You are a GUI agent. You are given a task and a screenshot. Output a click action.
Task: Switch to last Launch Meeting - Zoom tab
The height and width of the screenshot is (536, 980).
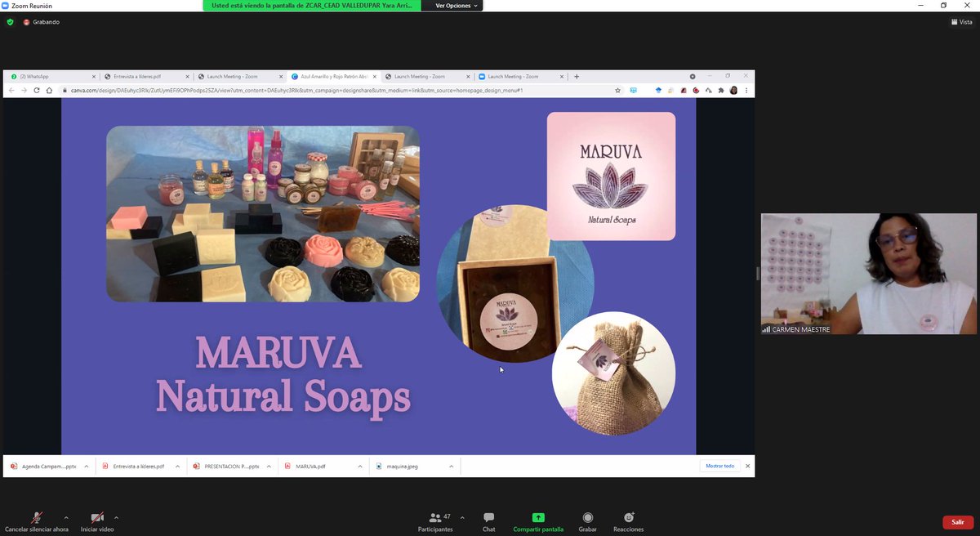(519, 77)
